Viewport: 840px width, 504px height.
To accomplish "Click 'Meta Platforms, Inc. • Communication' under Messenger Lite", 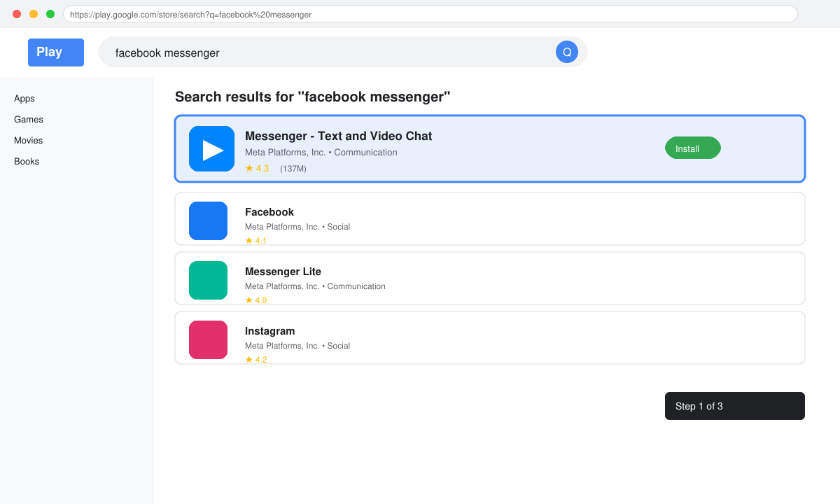I will point(315,286).
